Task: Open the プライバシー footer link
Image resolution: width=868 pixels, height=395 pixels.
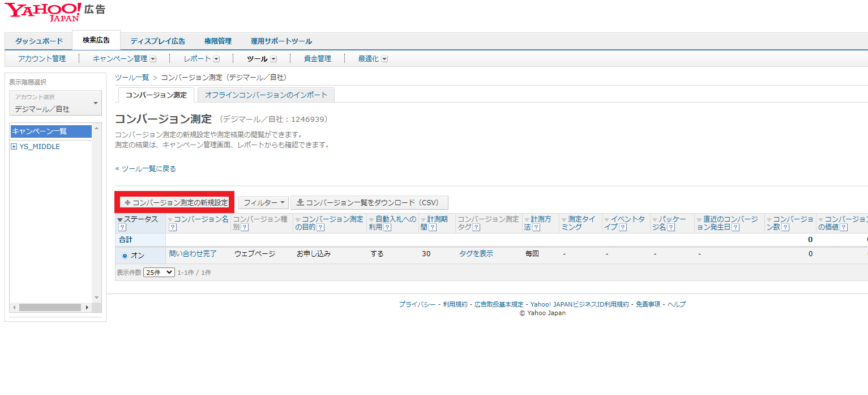Action: [417, 304]
